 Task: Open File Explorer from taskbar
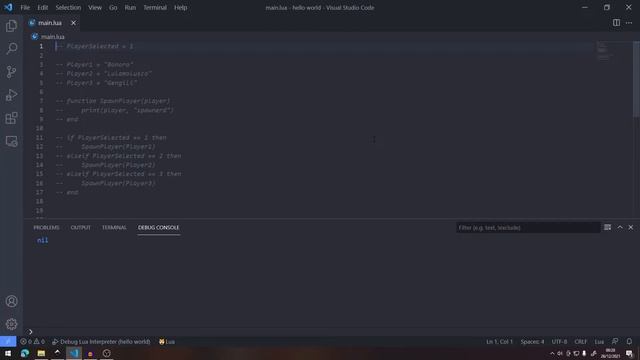(41, 353)
